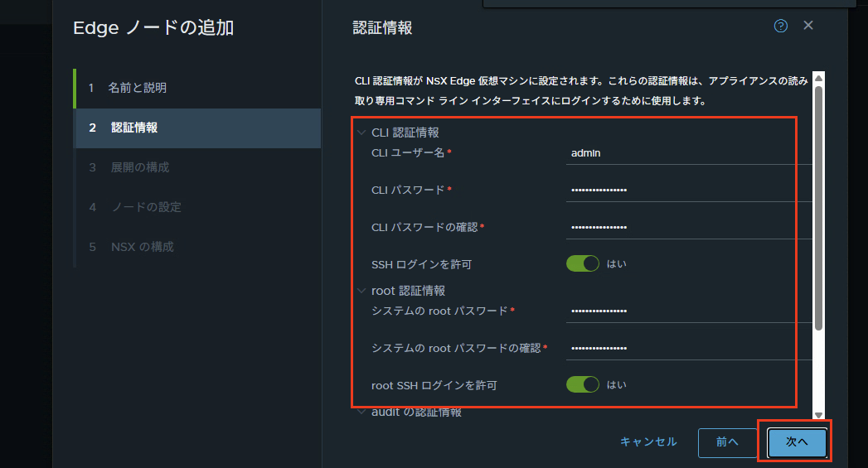Collapse the CLI 認証情報 section
The height and width of the screenshot is (468, 868).
[361, 133]
